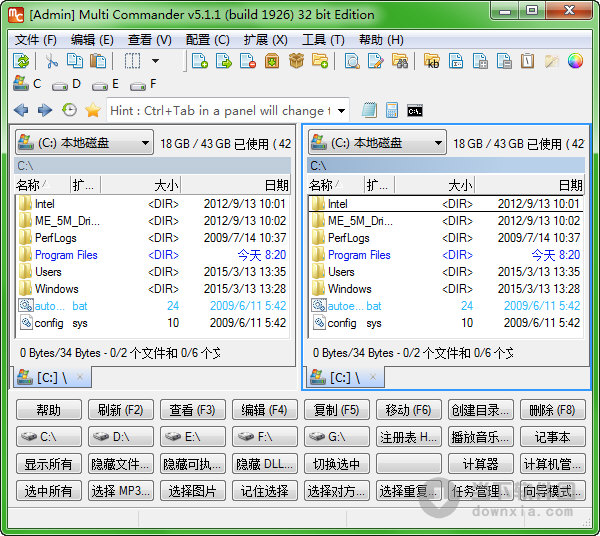Screen dimensions: 600x536
Task: Click the binoculars file search icon
Action: [x=400, y=61]
